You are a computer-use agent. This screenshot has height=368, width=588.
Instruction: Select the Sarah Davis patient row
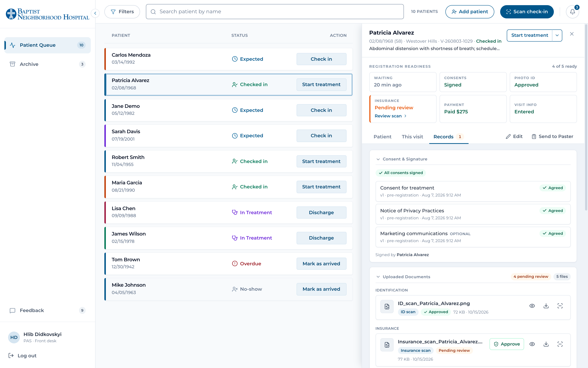(228, 136)
